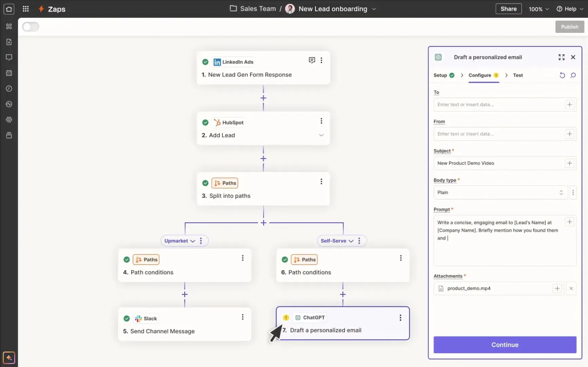Open options menu beside Body type field
The image size is (588, 367).
pyautogui.click(x=573, y=192)
